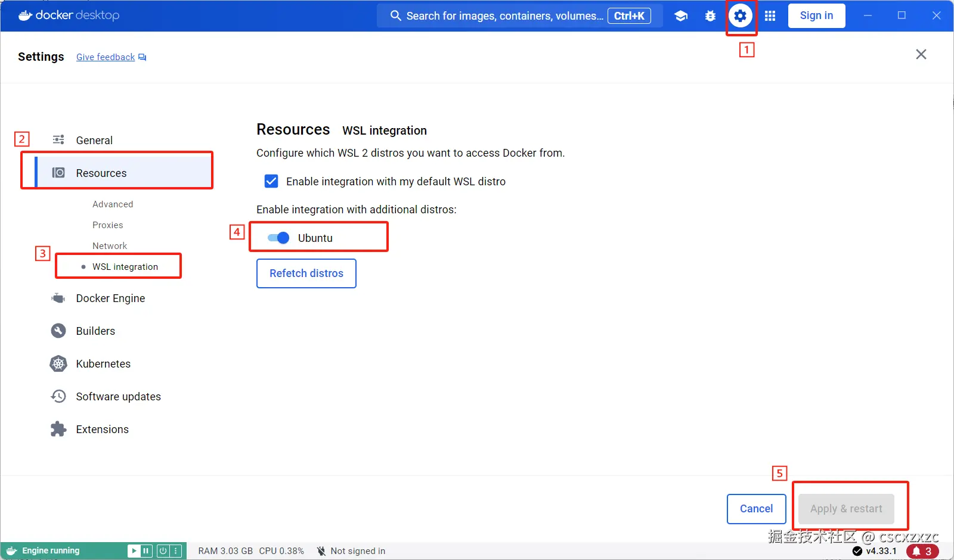Click the Give feedback link
Screen dimensions: 954x560
(x=106, y=57)
